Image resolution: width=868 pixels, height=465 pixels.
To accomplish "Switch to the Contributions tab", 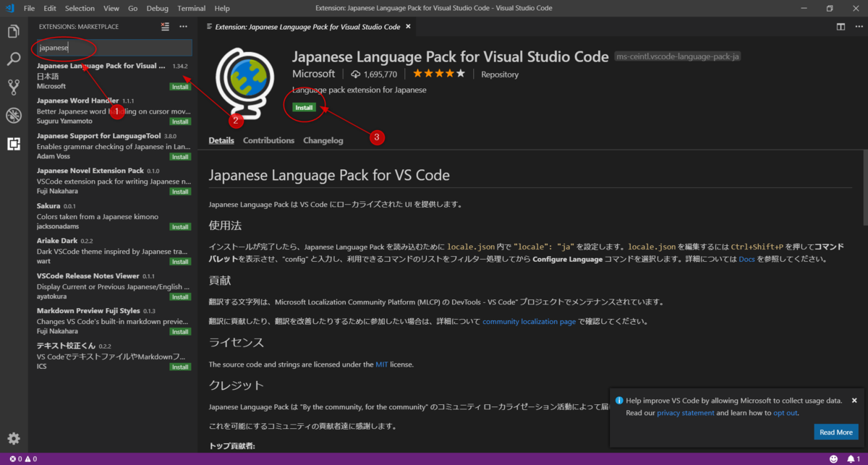I will 268,140.
